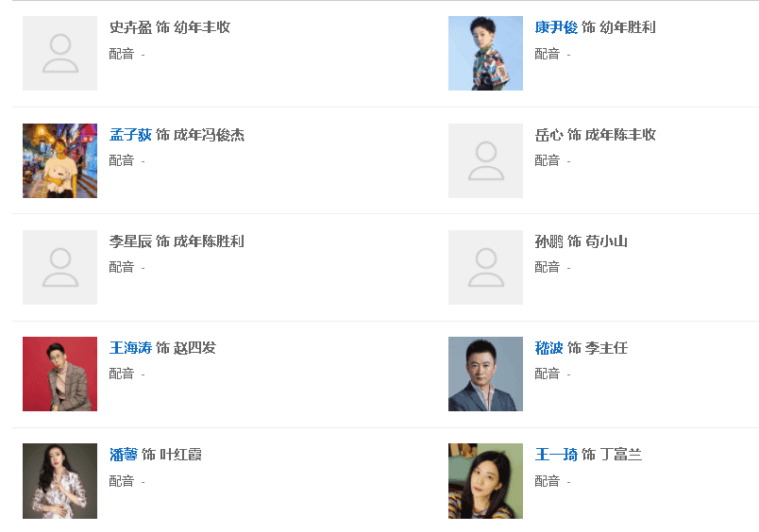759x532 pixels.
Task: Open 孟子荻's photo thumbnail
Action: (59, 160)
